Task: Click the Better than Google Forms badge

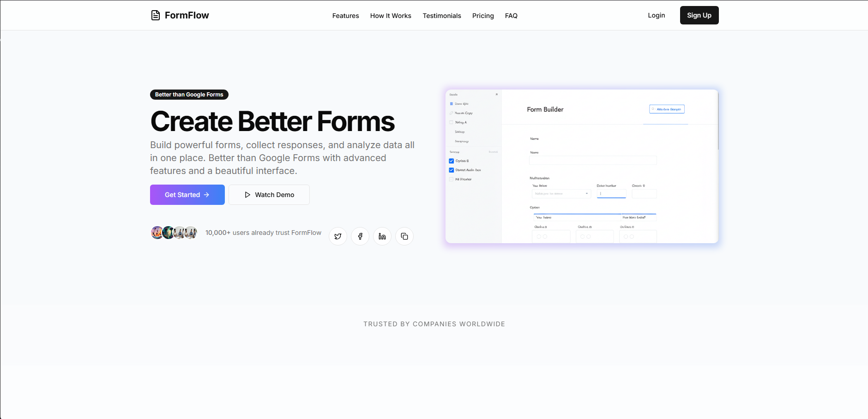Action: coord(189,95)
